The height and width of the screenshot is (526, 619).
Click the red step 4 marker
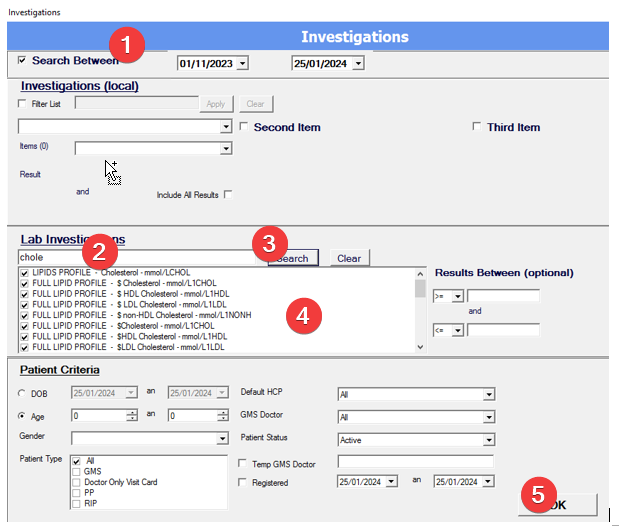coord(304,315)
